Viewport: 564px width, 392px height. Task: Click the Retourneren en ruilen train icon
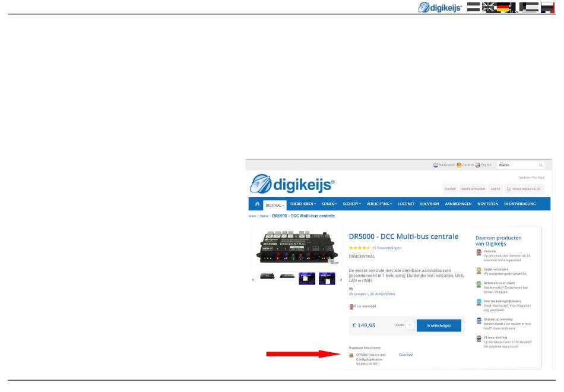click(479, 284)
